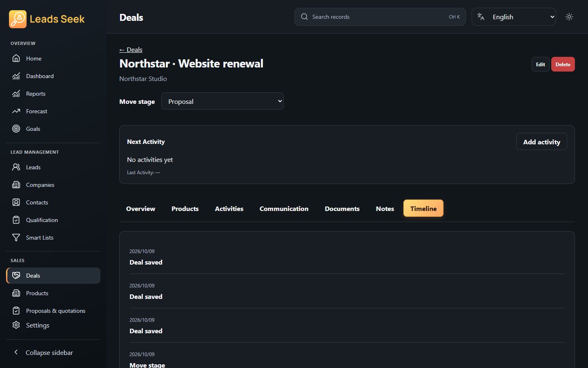The image size is (588, 368).
Task: Click the Deals handshake icon
Action: coord(16,276)
